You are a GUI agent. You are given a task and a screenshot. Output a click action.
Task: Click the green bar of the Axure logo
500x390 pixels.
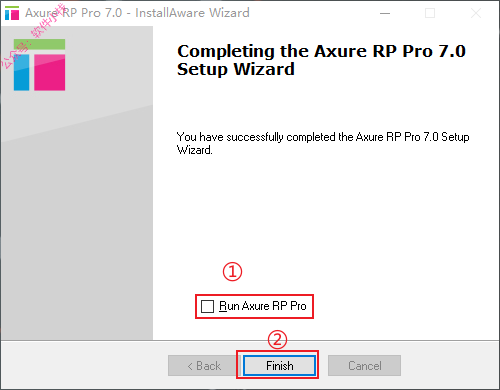click(x=39, y=44)
